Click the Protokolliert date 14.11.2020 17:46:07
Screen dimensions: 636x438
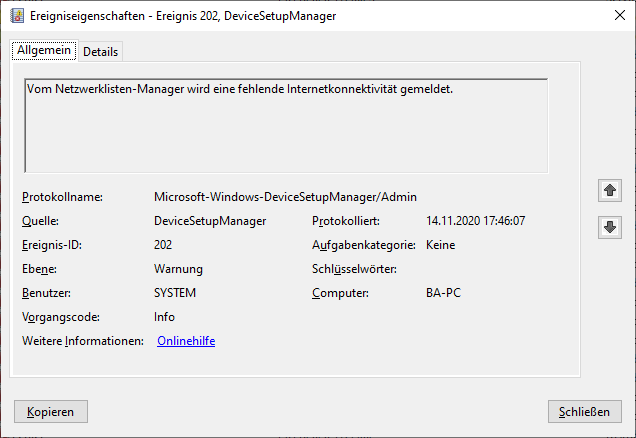pos(475,221)
